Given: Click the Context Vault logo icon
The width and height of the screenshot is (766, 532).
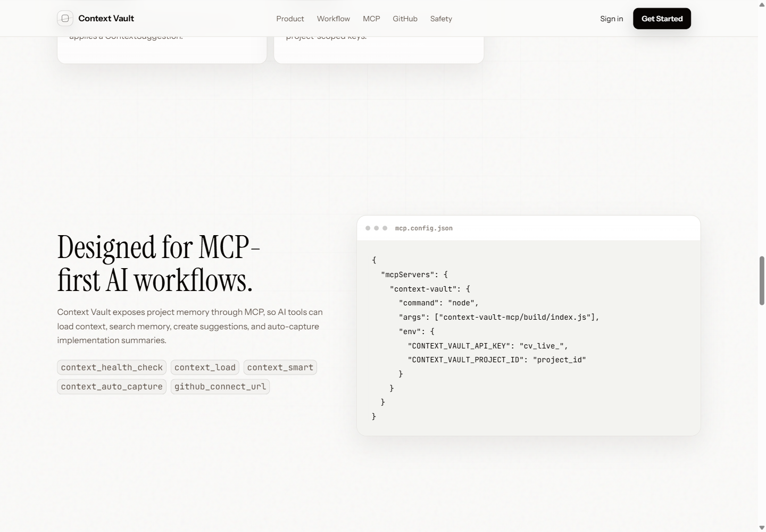Looking at the screenshot, I should [65, 18].
